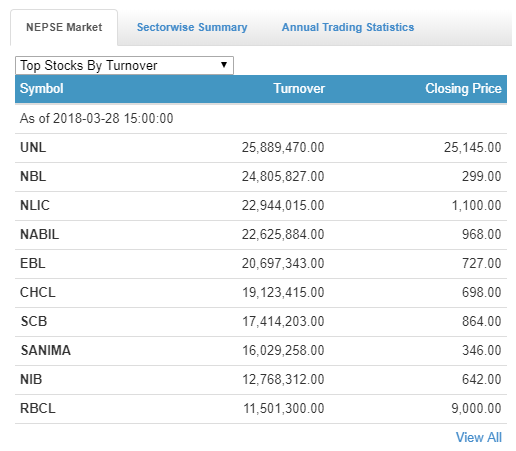The image size is (516, 451).
Task: Click the SANIMA stock symbol
Action: pos(46,350)
